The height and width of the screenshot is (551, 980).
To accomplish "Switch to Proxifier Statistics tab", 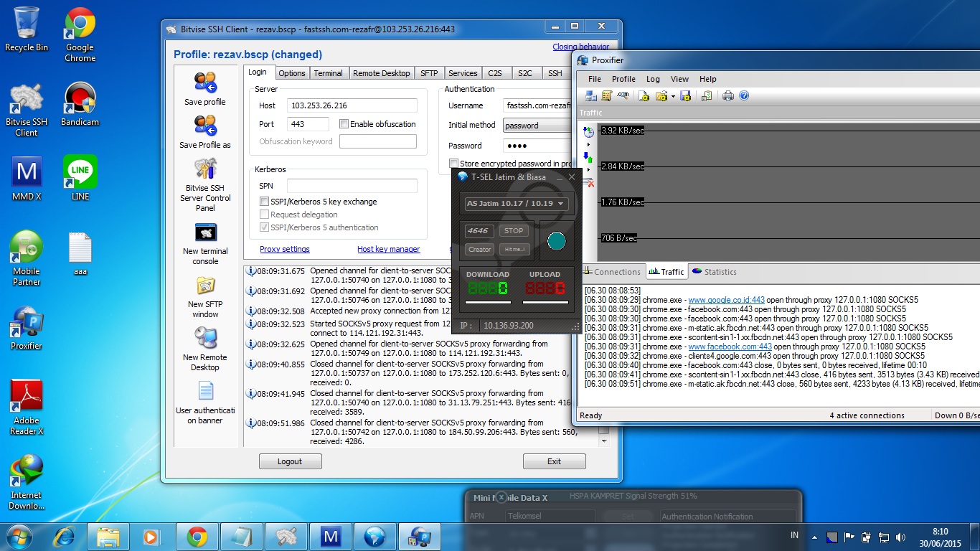I will 715,272.
